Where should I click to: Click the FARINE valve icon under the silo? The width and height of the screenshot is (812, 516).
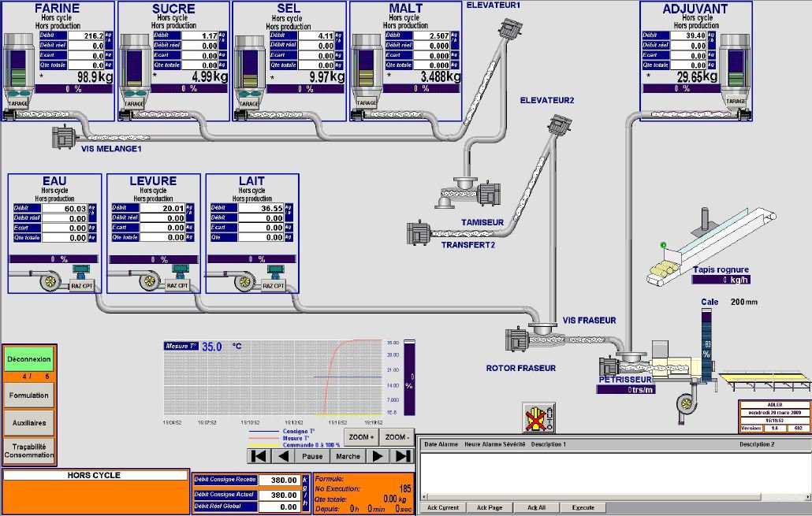pos(19,95)
